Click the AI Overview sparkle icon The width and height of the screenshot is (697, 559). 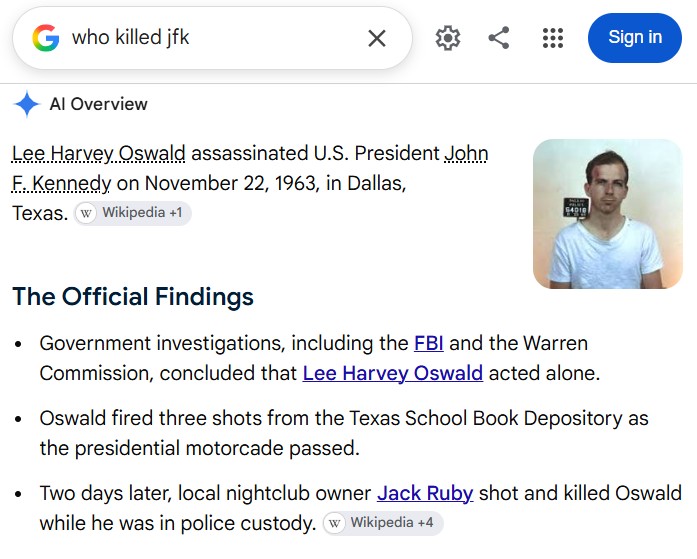coord(27,104)
